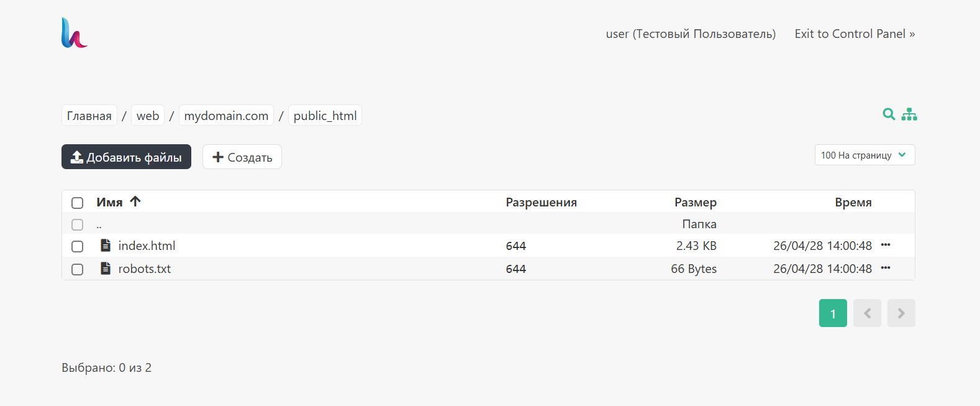
Task: Open the three-dot menu for robots.txt
Action: 886,268
